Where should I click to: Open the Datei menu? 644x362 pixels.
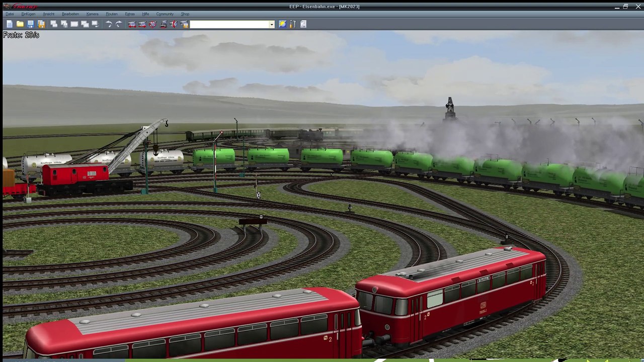10,14
